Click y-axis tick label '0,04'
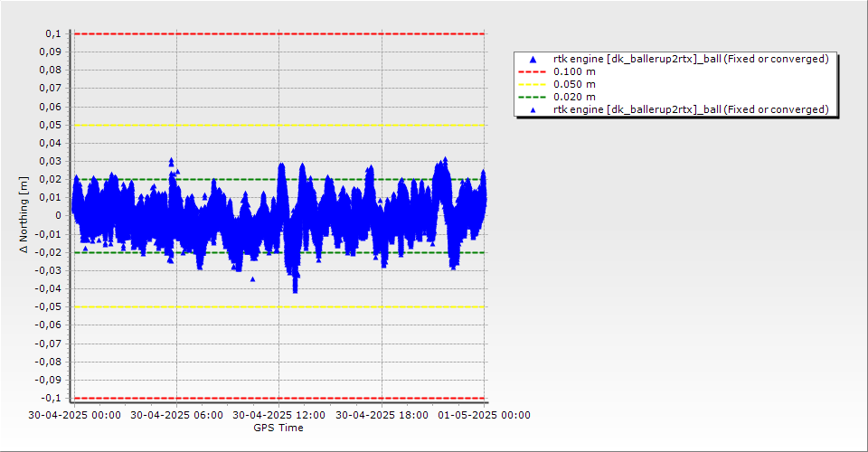This screenshot has height=452, width=868. click(x=51, y=144)
